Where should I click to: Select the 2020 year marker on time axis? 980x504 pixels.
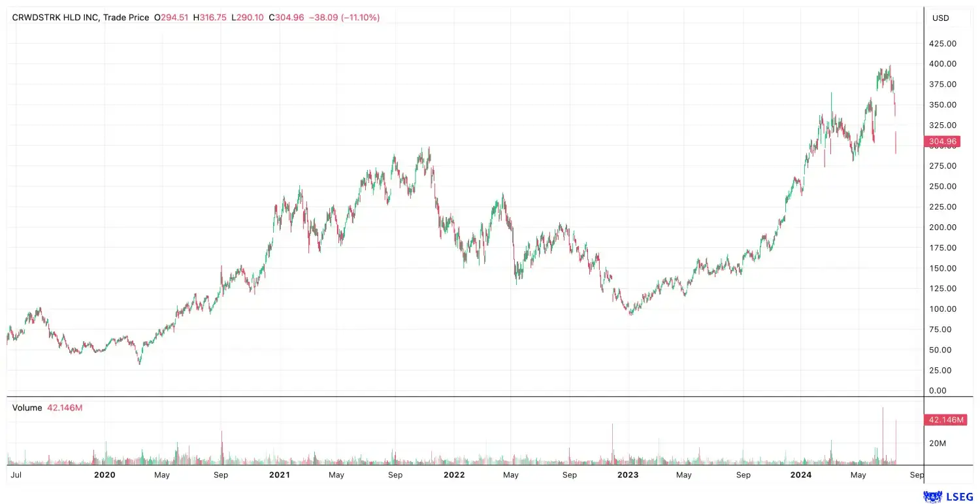(105, 475)
